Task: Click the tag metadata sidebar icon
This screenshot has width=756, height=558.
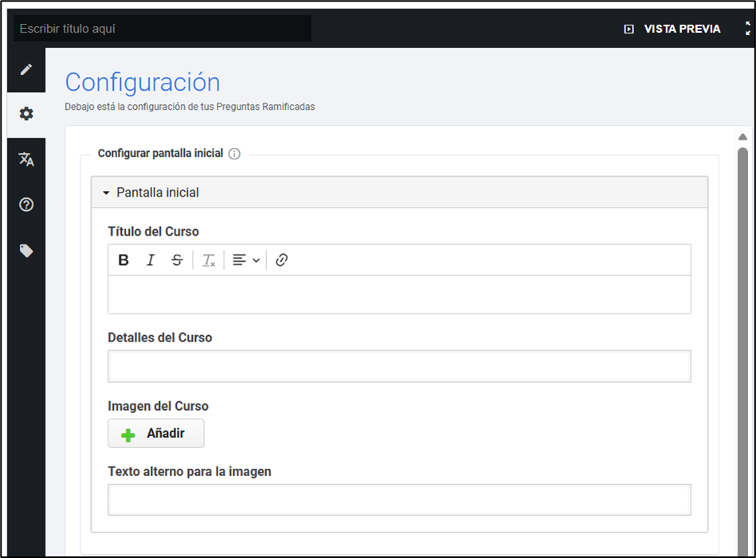Action: (x=26, y=251)
